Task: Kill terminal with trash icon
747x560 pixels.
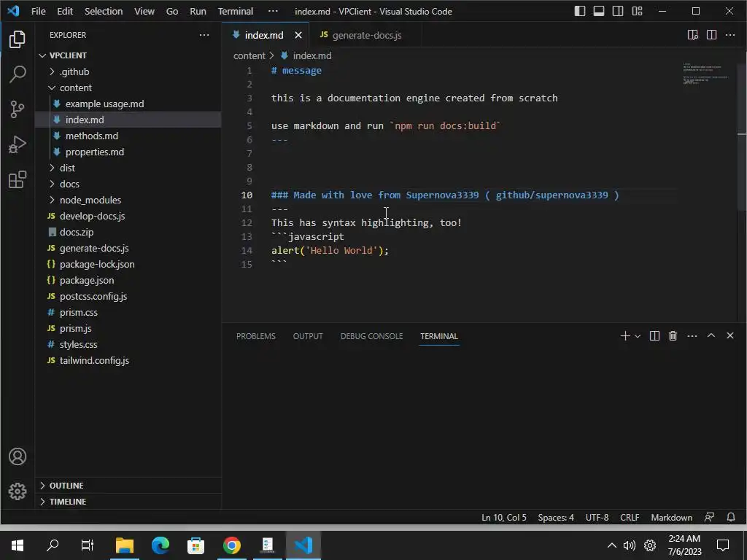Action: [673, 335]
